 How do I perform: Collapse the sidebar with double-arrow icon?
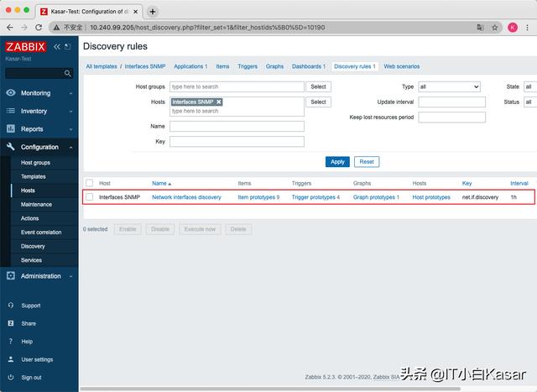point(57,47)
